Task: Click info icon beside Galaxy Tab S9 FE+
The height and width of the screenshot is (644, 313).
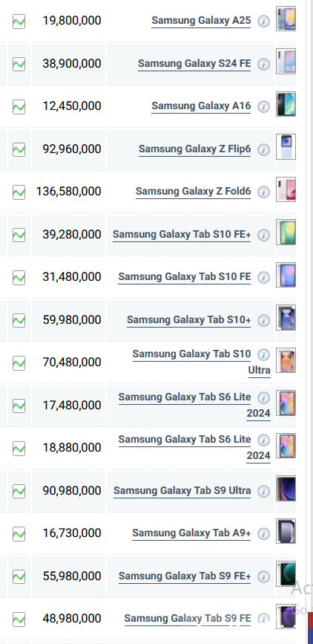Action: coord(264,576)
